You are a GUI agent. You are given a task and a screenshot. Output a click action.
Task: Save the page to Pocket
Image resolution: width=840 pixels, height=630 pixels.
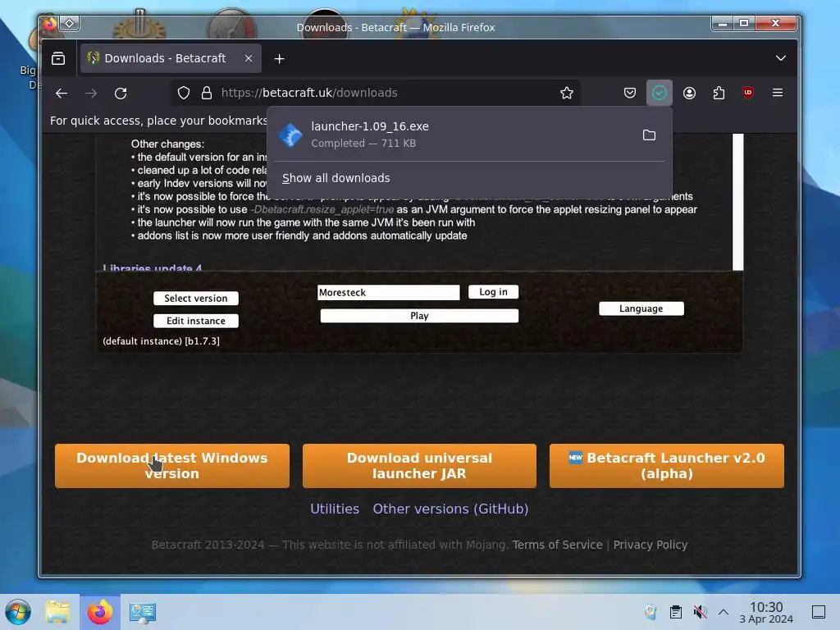(630, 94)
